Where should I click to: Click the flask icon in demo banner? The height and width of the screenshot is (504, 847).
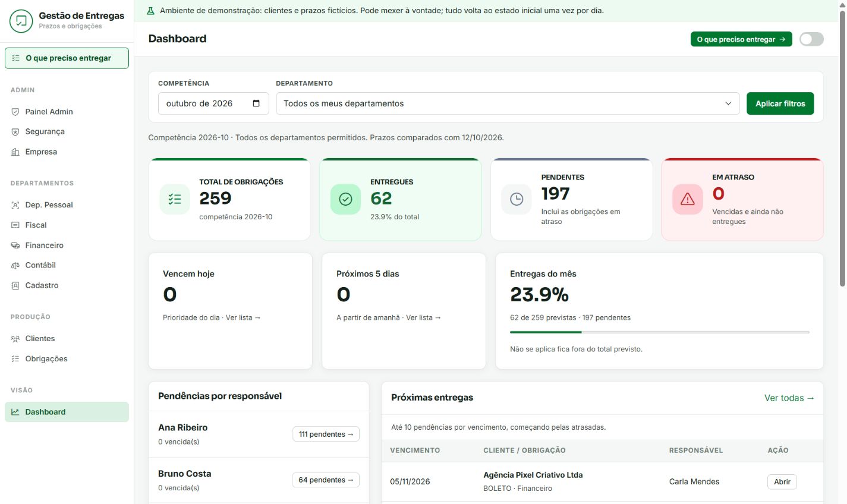(x=150, y=11)
